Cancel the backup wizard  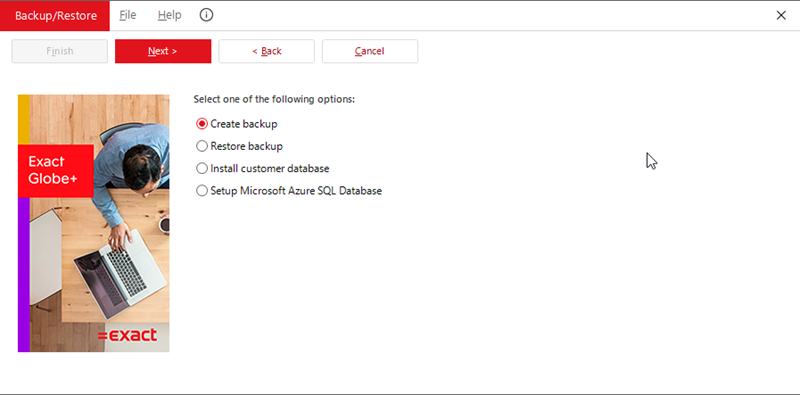(370, 51)
